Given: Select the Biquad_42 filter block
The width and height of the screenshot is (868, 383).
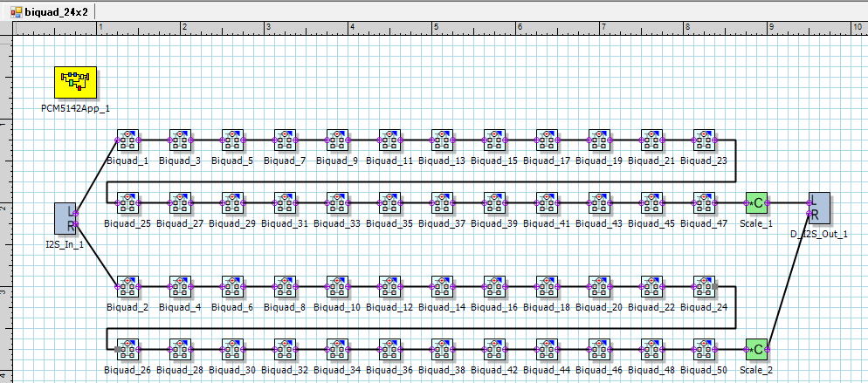Looking at the screenshot, I should tap(493, 349).
